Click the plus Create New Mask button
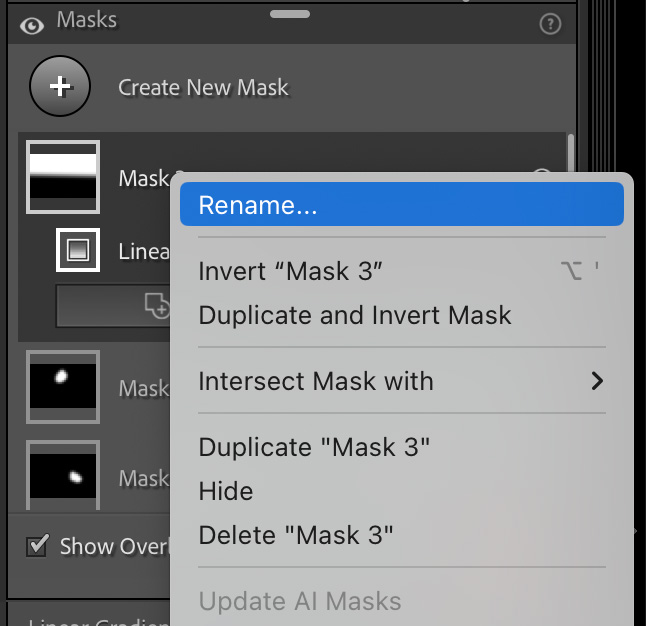 coord(60,86)
